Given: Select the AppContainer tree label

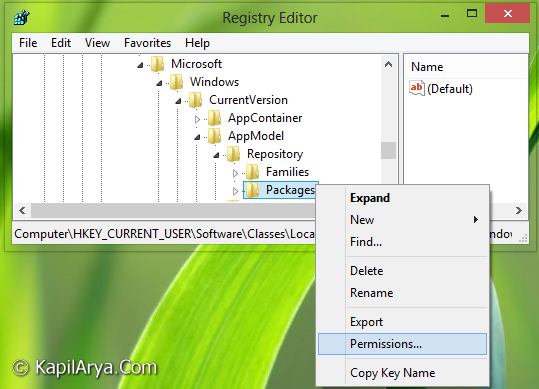Looking at the screenshot, I should coord(265,118).
